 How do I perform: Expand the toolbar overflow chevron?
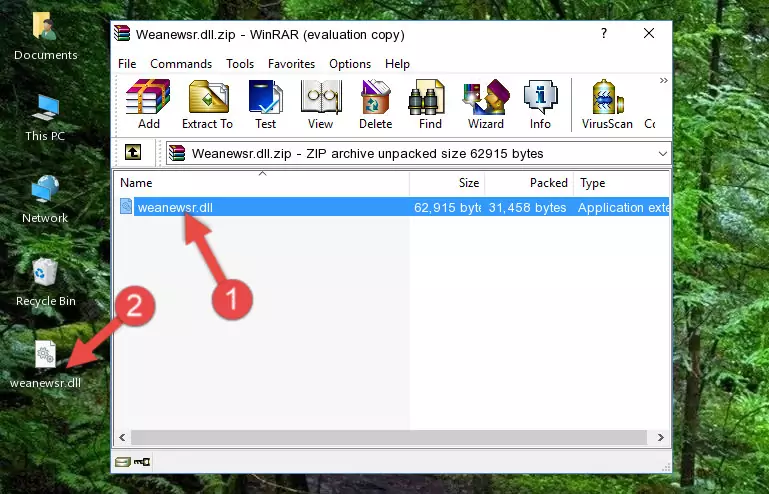664,80
